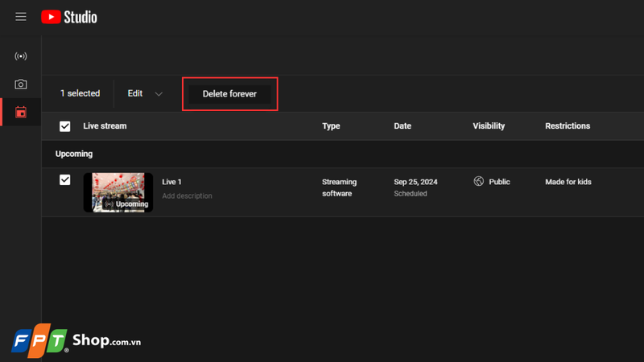This screenshot has height=362, width=644.
Task: Click the Made for kids restriction
Action: 568,182
